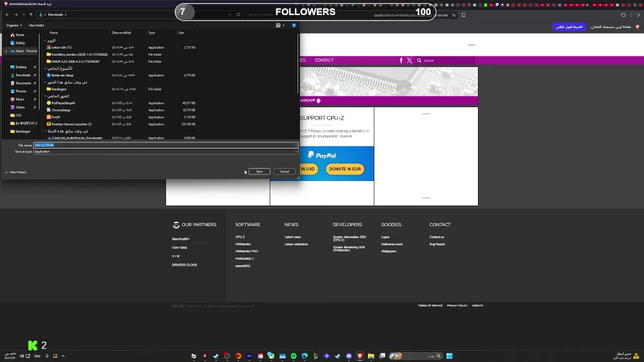
Task: Sort files by Type column
Action: click(x=151, y=33)
